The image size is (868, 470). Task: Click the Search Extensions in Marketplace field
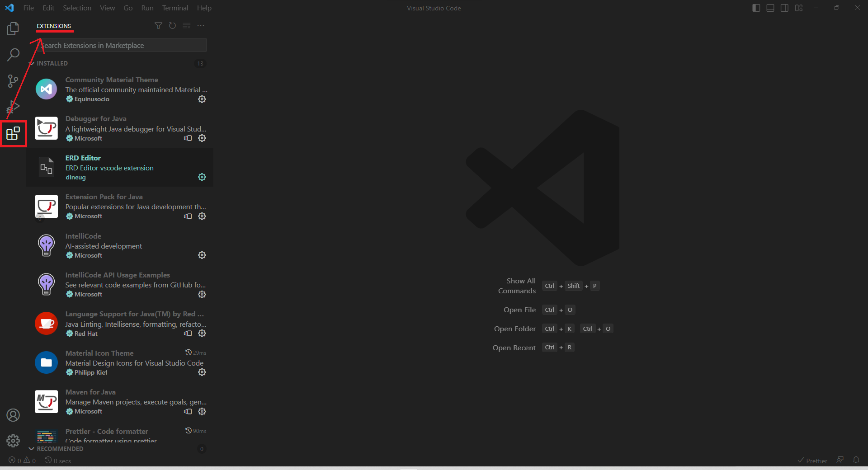coord(121,45)
